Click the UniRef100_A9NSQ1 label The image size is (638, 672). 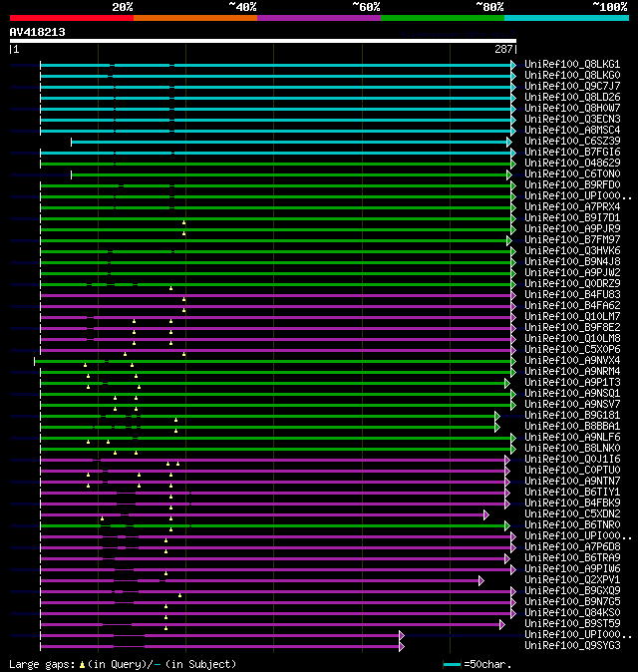(x=572, y=394)
